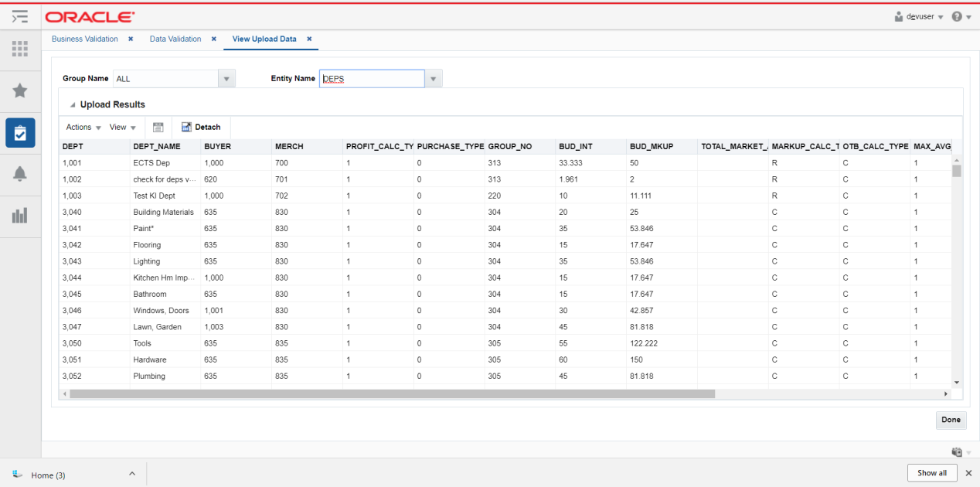Image resolution: width=980 pixels, height=487 pixels.
Task: Open the Group Name dropdown arrow
Action: click(x=226, y=79)
